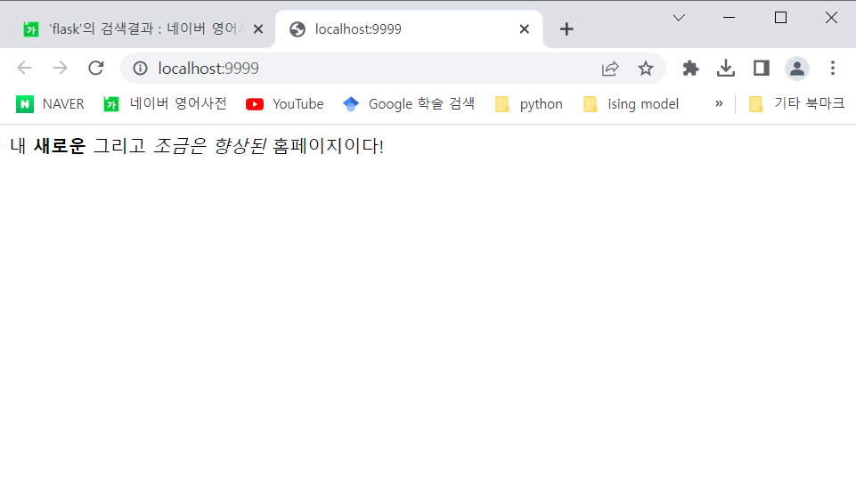The image size is (856, 504).
Task: Click the bold word 새로운
Action: 60,146
